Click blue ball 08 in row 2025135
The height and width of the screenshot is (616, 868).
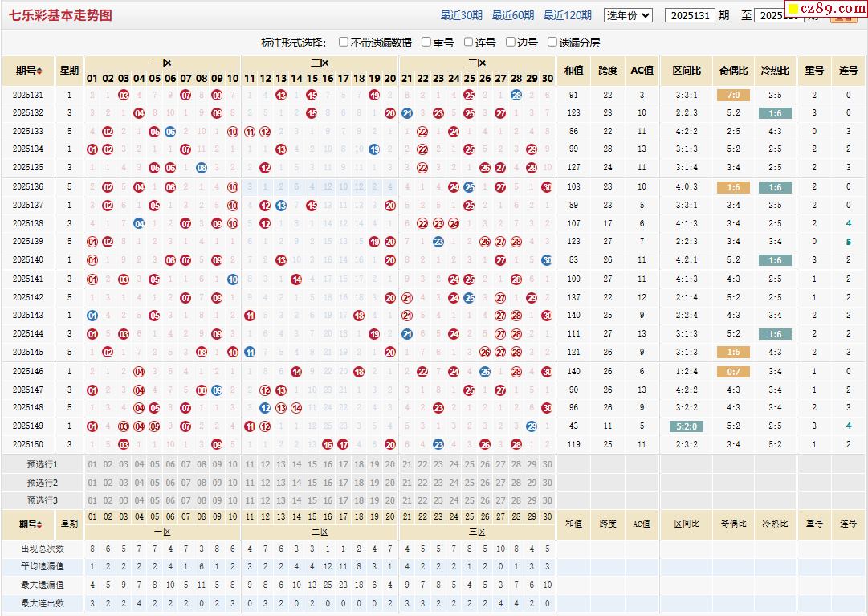202,168
